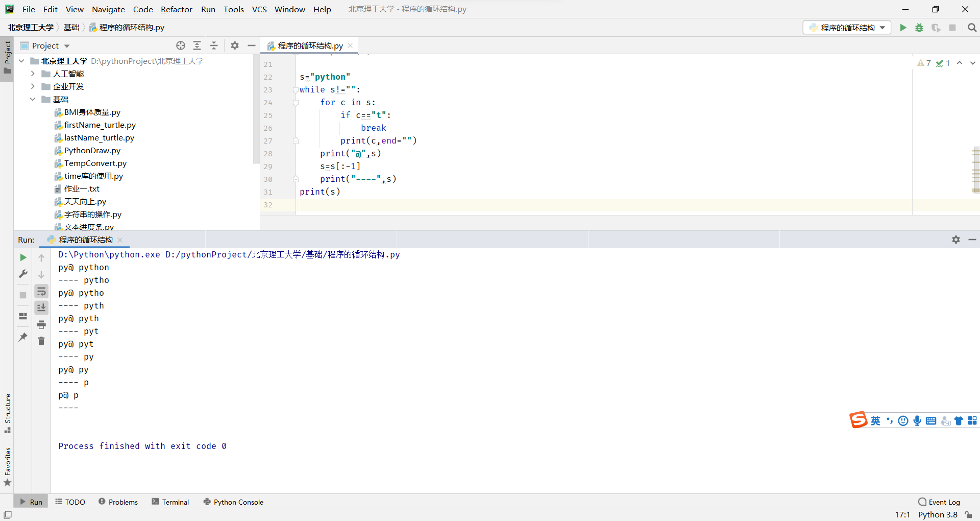Open the Refactor menu

click(177, 9)
